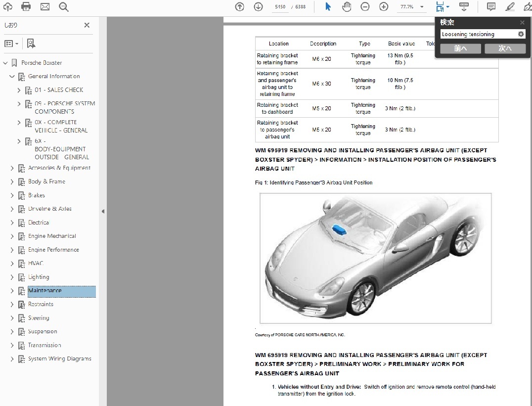Open the find text magnifier icon
Screen dimensions: 532x406
click(x=63, y=7)
